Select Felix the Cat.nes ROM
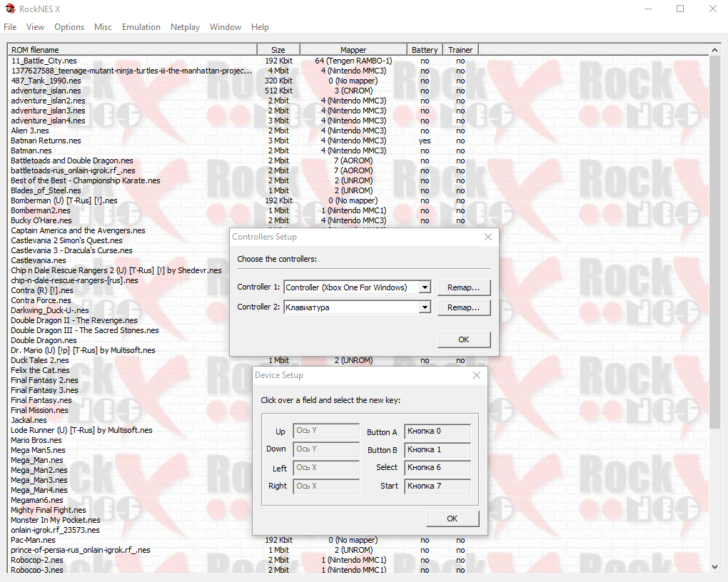 tap(41, 370)
